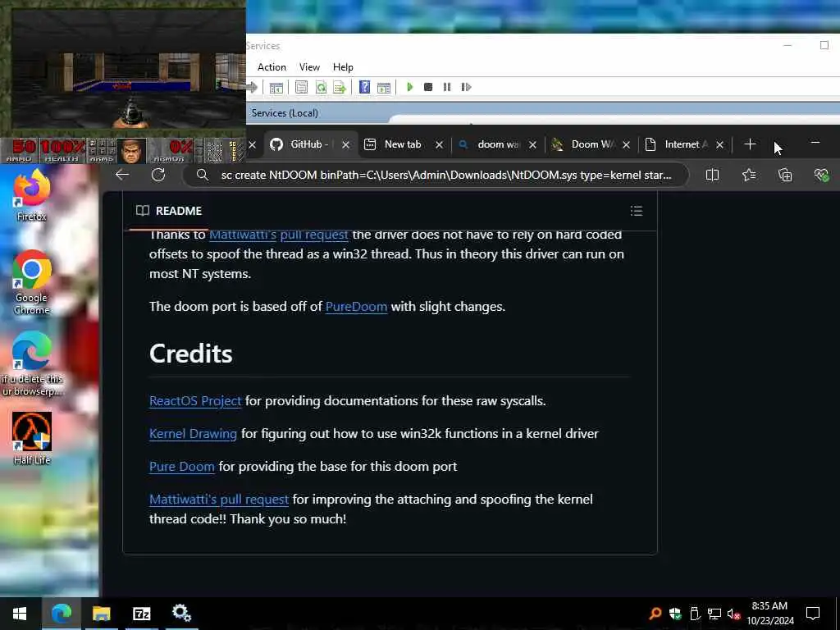Viewport: 840px width, 630px height.
Task: Open the Pure Doom credits link
Action: coord(181,466)
